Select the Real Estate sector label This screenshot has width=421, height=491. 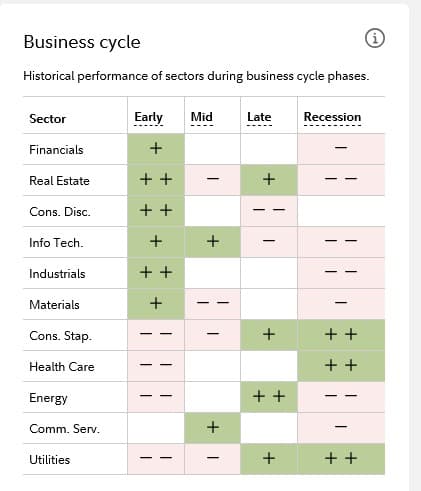(x=59, y=181)
